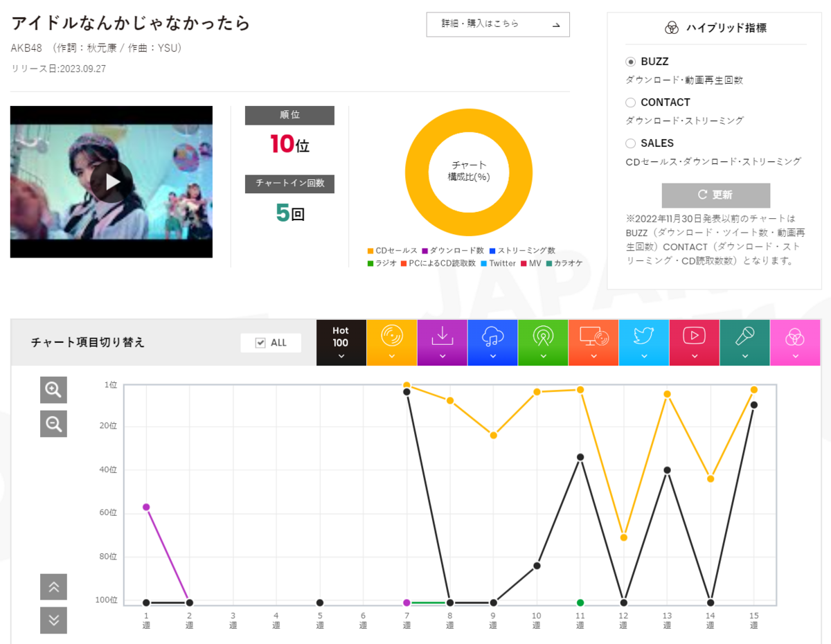Click the double down-arrow chart button
The image size is (831, 644).
pos(53,620)
